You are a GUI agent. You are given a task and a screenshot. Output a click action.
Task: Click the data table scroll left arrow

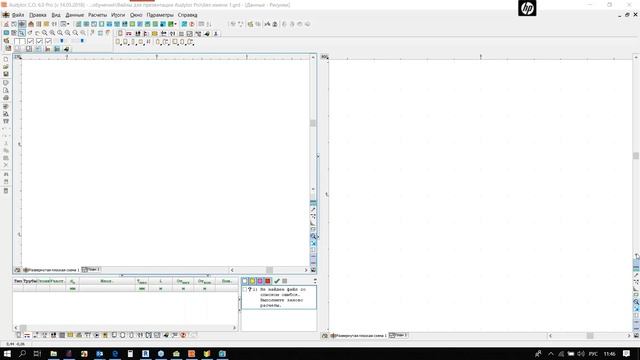point(16,327)
